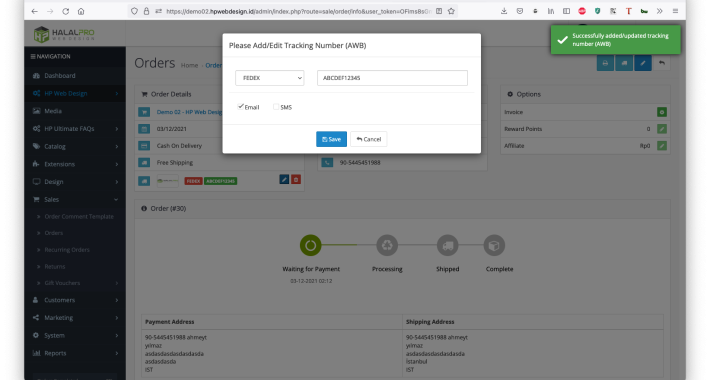Open the browser hamburger menu
The width and height of the screenshot is (710, 380).
click(675, 11)
